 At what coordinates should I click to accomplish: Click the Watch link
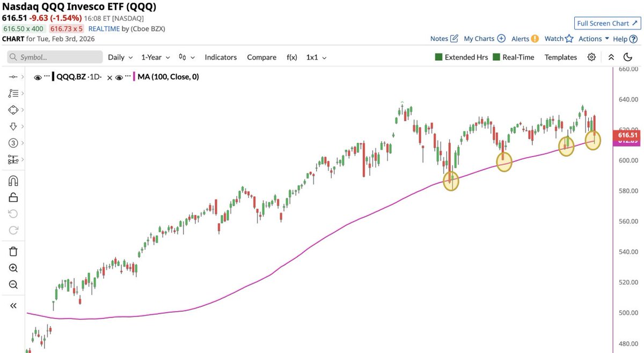coord(554,39)
